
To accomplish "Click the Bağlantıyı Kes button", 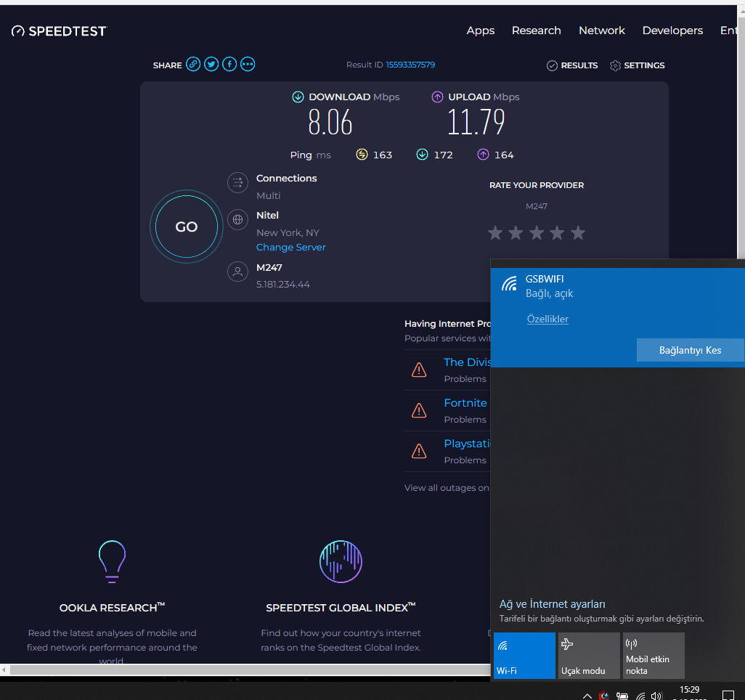I will coord(690,350).
